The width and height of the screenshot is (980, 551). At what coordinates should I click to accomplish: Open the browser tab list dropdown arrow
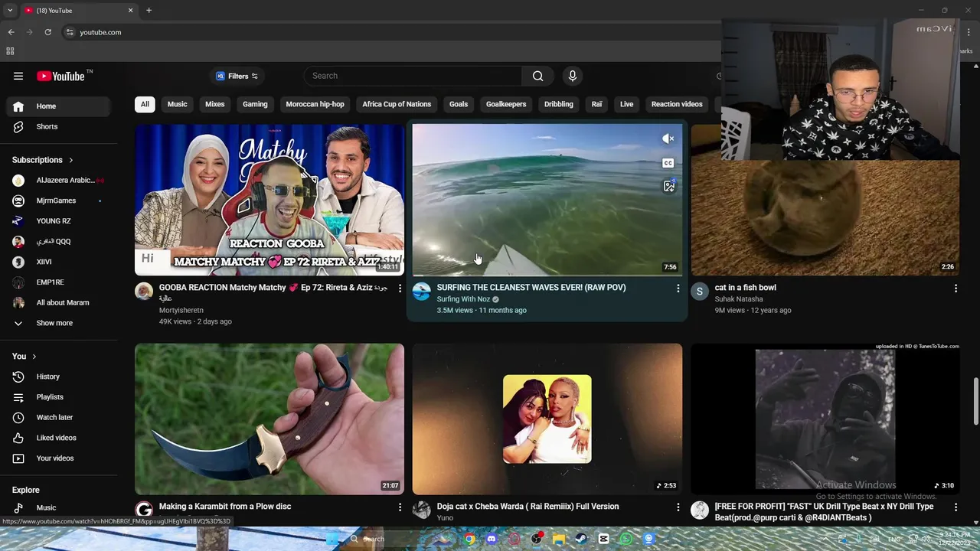tap(10, 11)
